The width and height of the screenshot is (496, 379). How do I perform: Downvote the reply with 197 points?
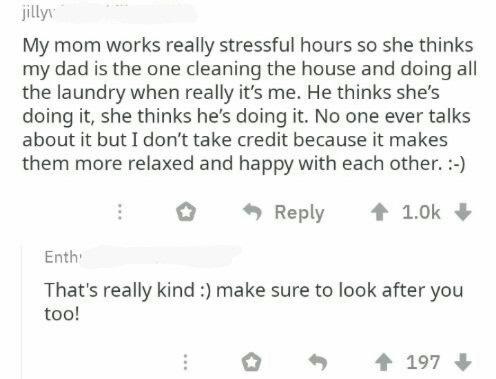(463, 362)
